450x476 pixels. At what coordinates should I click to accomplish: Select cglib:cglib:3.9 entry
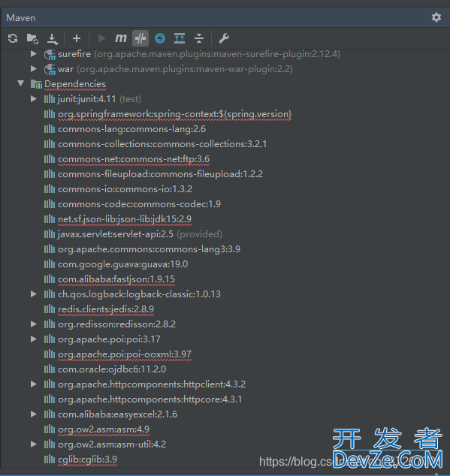[x=87, y=459]
